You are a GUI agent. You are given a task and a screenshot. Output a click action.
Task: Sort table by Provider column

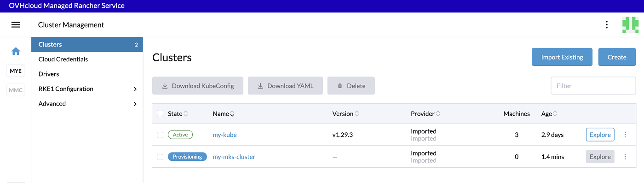pos(425,114)
